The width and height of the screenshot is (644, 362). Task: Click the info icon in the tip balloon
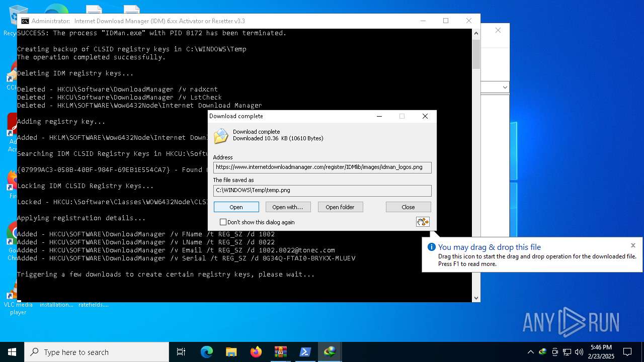[x=431, y=247]
